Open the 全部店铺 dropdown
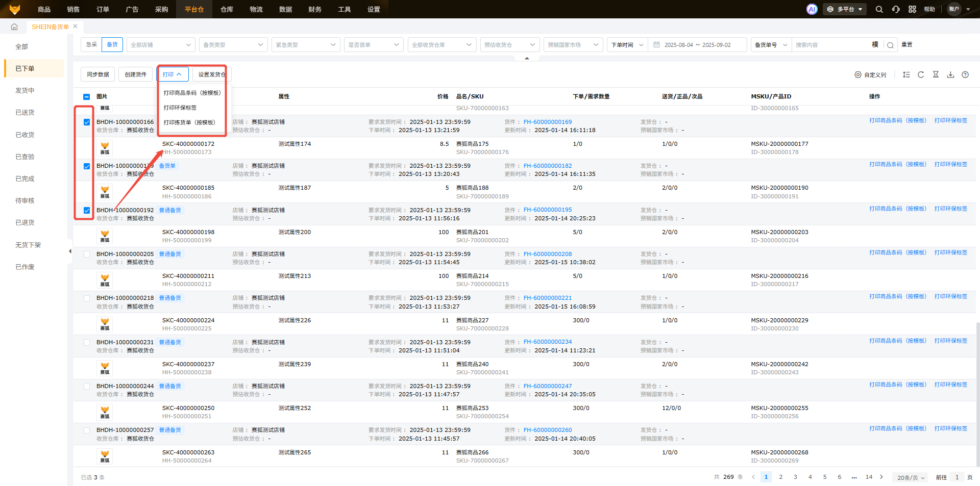The height and width of the screenshot is (486, 980). click(x=161, y=45)
